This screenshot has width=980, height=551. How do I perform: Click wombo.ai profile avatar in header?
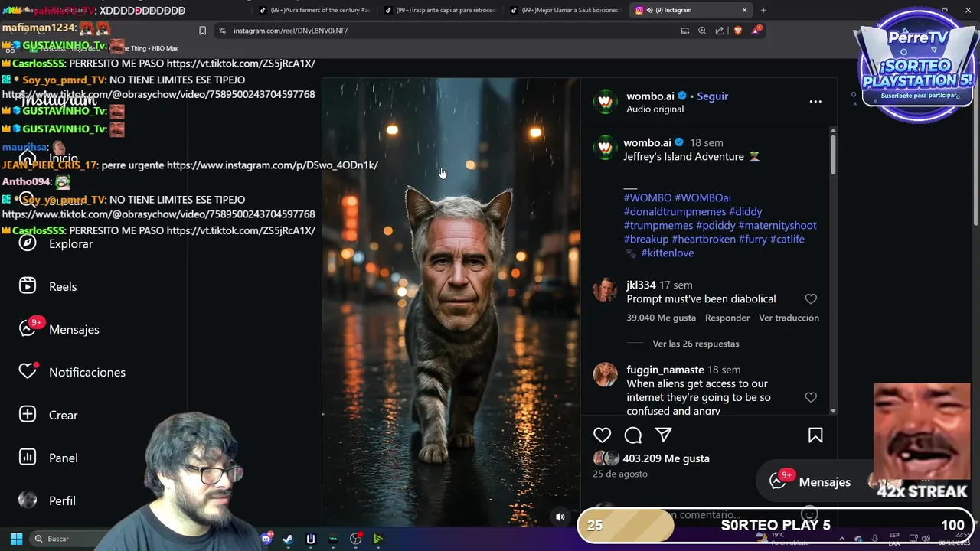point(605,102)
